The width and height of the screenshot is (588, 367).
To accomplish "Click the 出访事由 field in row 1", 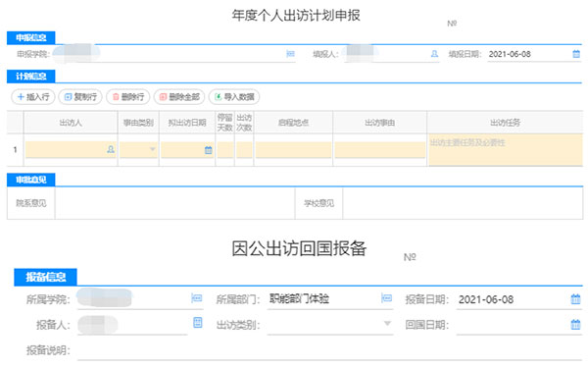I will (380, 149).
